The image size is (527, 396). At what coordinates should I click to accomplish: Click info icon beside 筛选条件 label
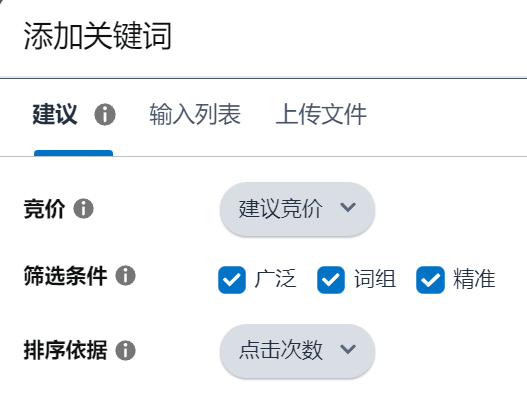[125, 276]
